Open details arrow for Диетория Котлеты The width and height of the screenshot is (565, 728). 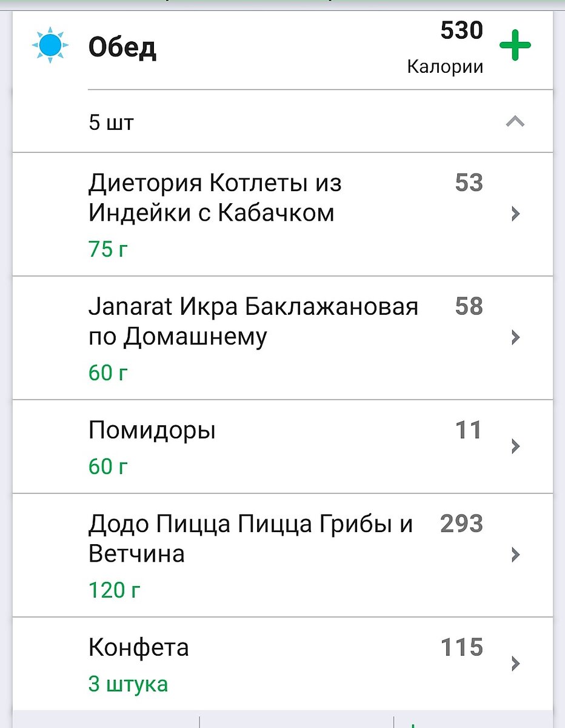515,214
